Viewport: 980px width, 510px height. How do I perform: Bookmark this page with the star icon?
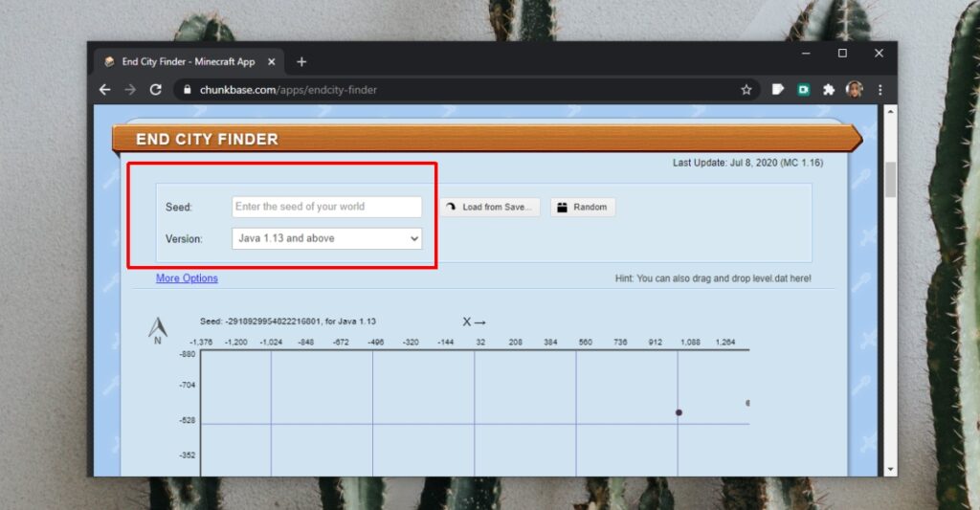pos(746,90)
